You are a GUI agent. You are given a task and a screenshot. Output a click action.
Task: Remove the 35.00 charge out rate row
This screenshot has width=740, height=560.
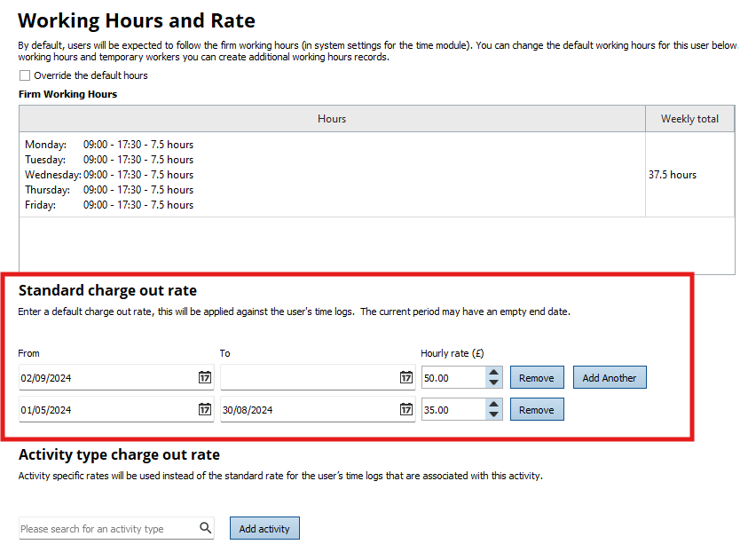536,410
